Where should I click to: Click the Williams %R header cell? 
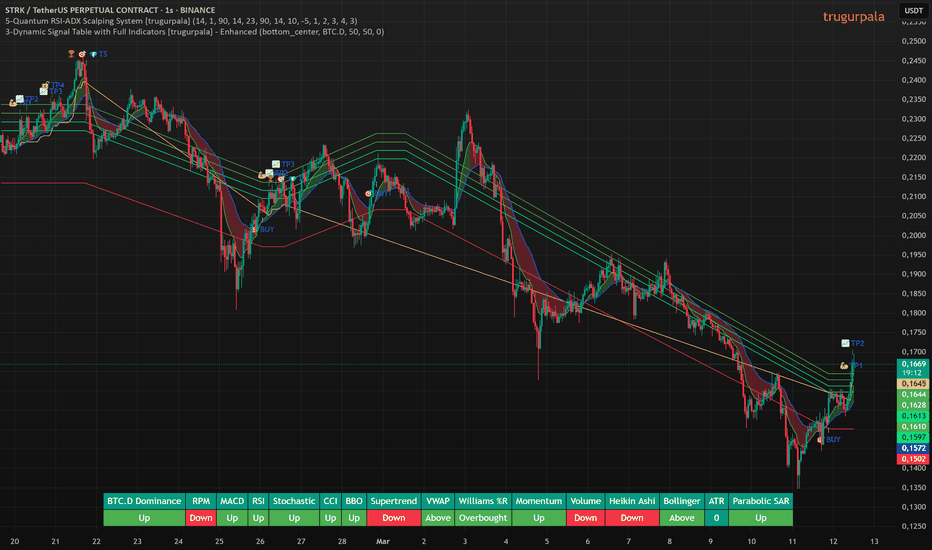pos(483,501)
